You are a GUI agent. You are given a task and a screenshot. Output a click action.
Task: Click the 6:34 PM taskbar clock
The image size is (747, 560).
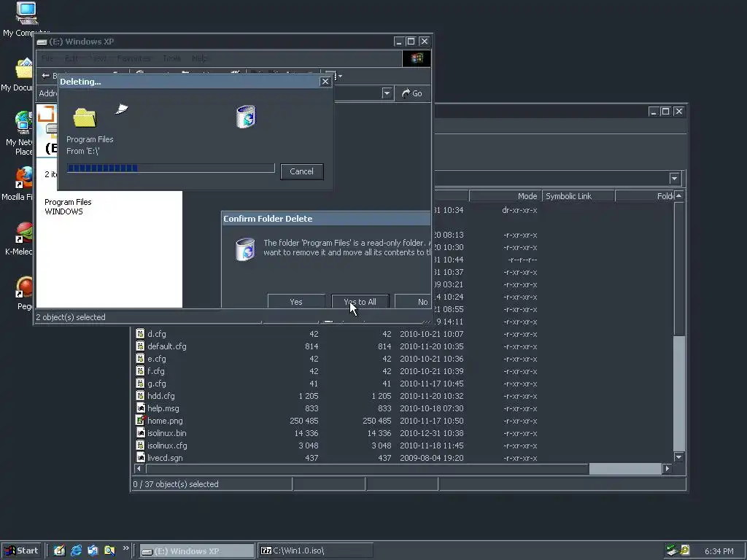coord(719,551)
